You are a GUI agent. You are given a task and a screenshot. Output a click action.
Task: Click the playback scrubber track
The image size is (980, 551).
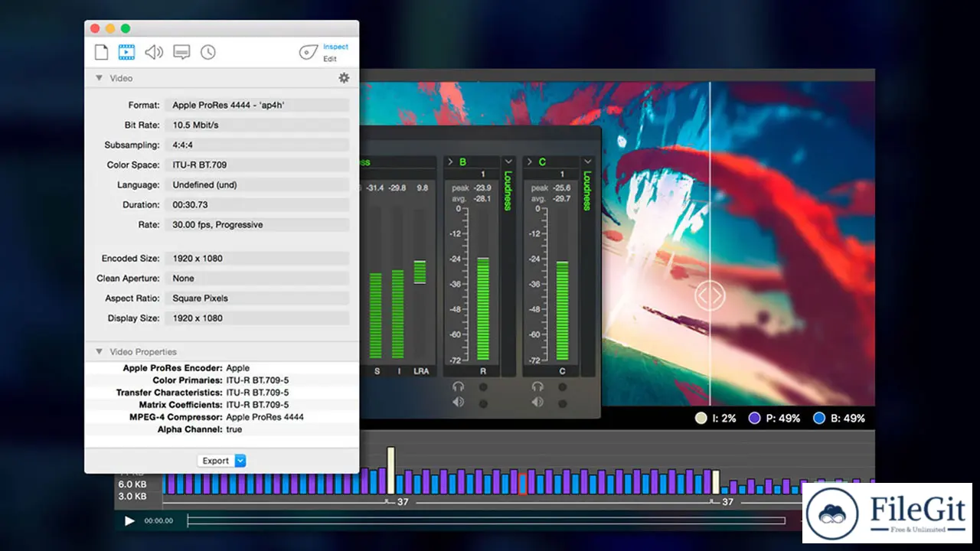tap(487, 521)
